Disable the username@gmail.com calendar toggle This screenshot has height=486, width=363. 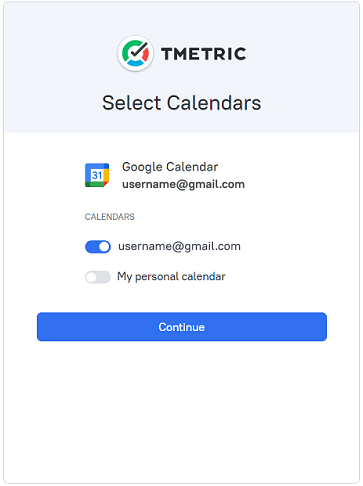(x=98, y=247)
